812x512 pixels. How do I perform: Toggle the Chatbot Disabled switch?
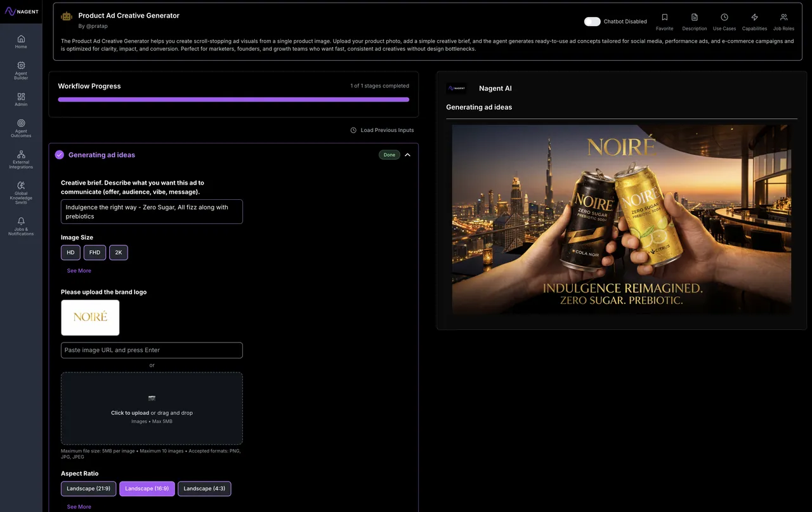coord(593,22)
